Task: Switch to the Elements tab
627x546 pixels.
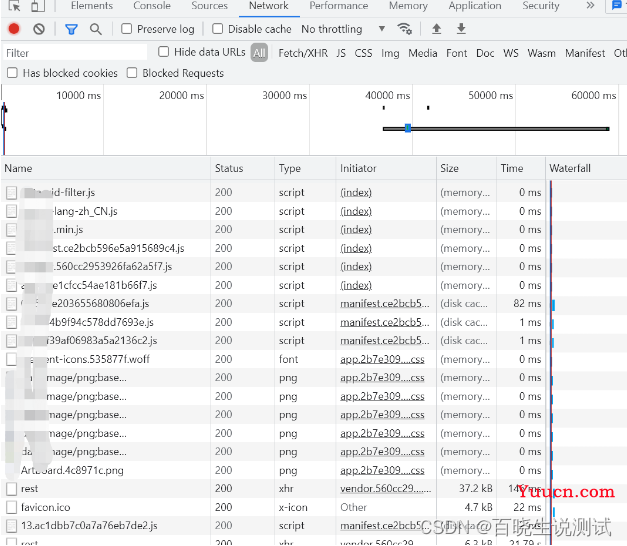Action: point(92,6)
